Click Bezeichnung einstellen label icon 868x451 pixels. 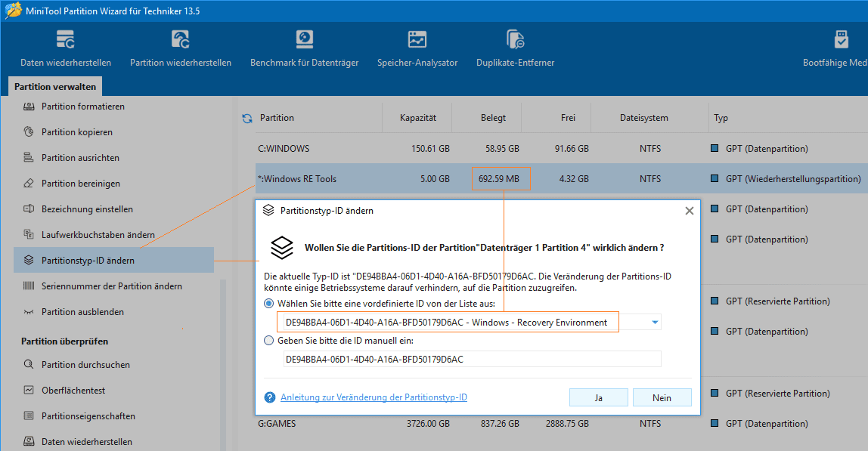pyautogui.click(x=29, y=209)
